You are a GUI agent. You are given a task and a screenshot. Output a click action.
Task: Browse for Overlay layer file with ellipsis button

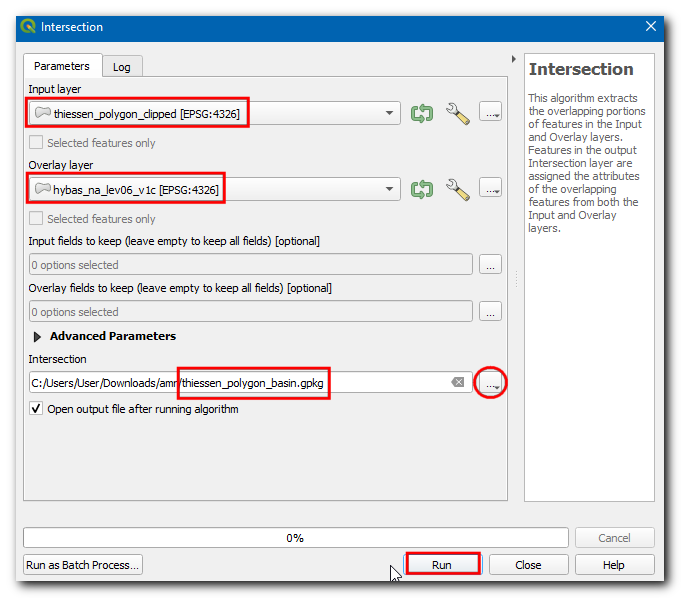[490, 188]
